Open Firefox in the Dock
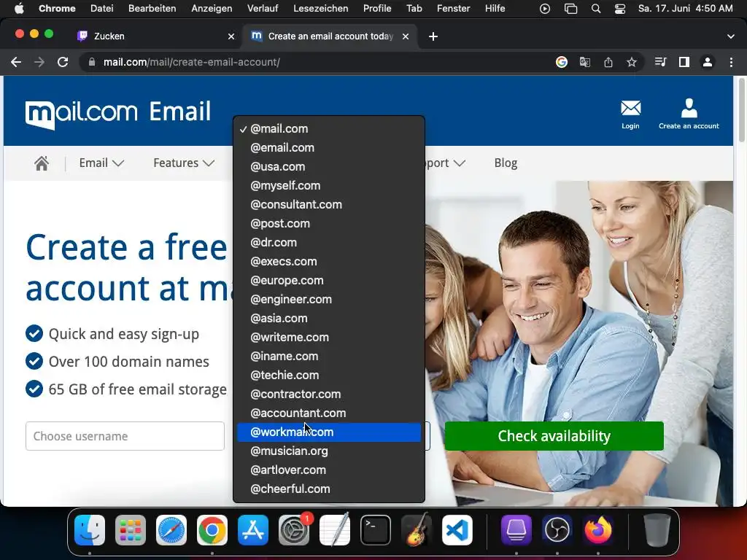 coord(598,530)
